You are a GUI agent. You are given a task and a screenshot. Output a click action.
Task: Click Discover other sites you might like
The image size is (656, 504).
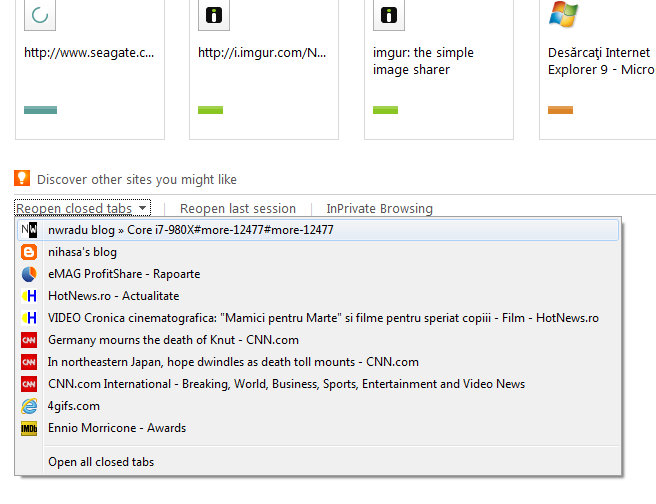pos(137,179)
